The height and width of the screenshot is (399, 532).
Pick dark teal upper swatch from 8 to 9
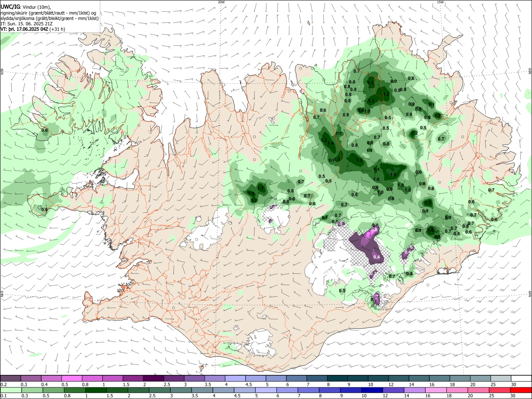337,379
